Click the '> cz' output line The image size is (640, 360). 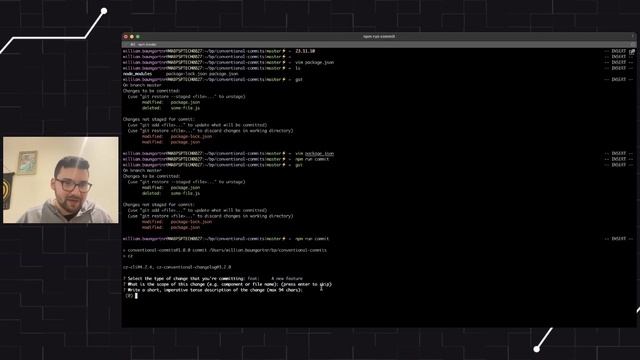(x=128, y=256)
